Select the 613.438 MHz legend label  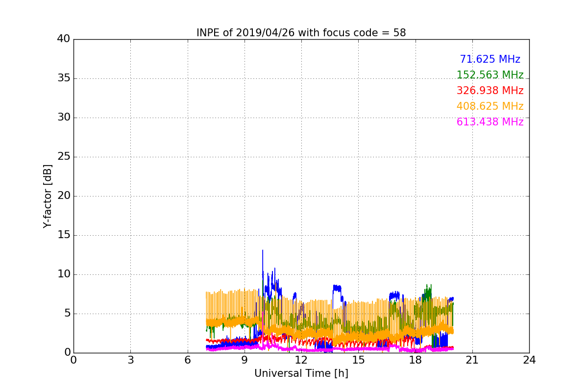click(x=490, y=122)
